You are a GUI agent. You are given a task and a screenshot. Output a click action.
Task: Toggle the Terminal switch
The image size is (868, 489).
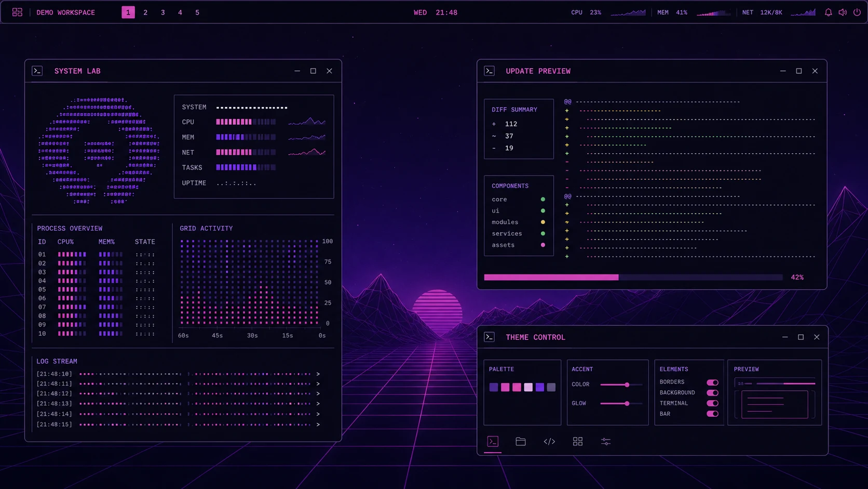pyautogui.click(x=713, y=403)
